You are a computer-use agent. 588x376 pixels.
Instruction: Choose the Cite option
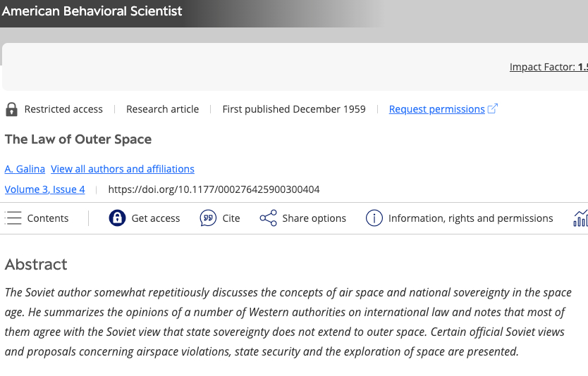[231, 218]
